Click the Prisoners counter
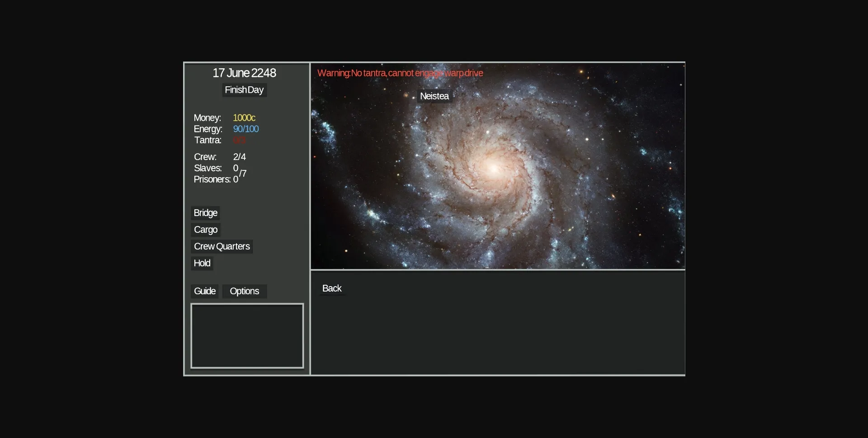The image size is (868, 438). (x=236, y=179)
